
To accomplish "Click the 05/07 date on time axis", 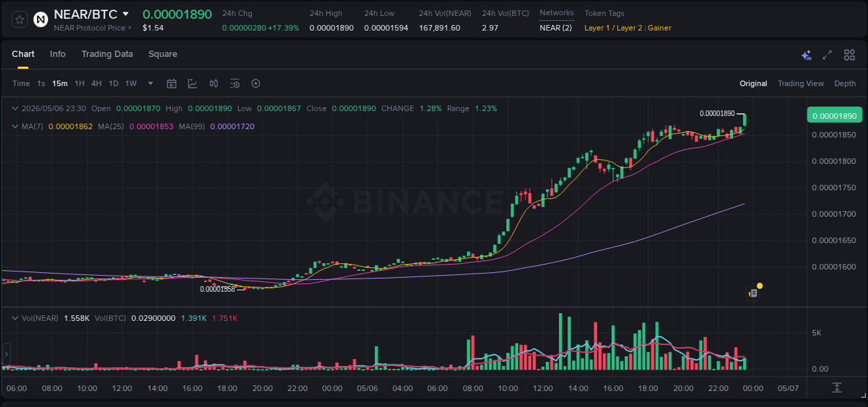I will click(x=788, y=388).
